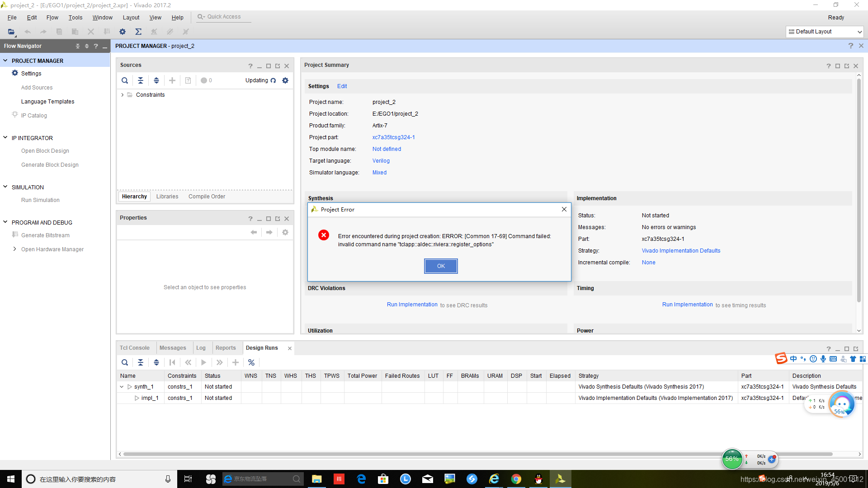Switch to the Reports tab
Viewport: 868px width, 488px height.
pyautogui.click(x=226, y=348)
